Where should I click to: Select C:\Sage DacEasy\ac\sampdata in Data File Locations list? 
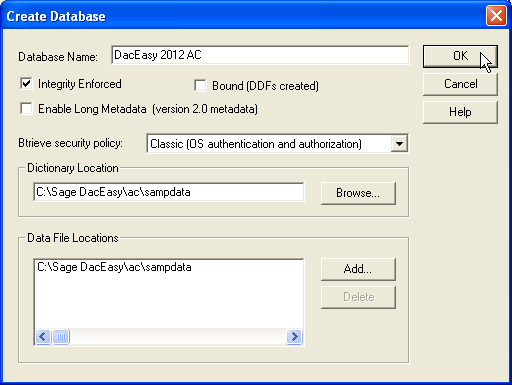point(114,267)
